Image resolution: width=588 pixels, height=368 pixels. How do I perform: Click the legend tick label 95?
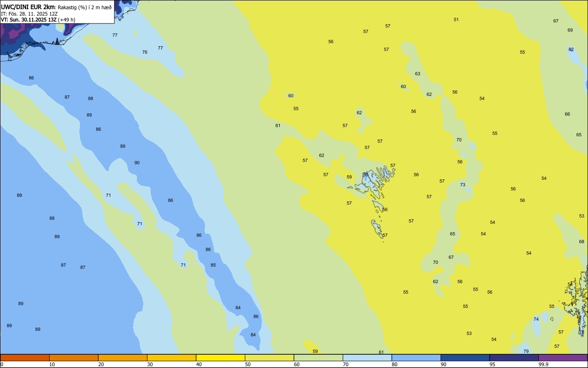coord(492,364)
